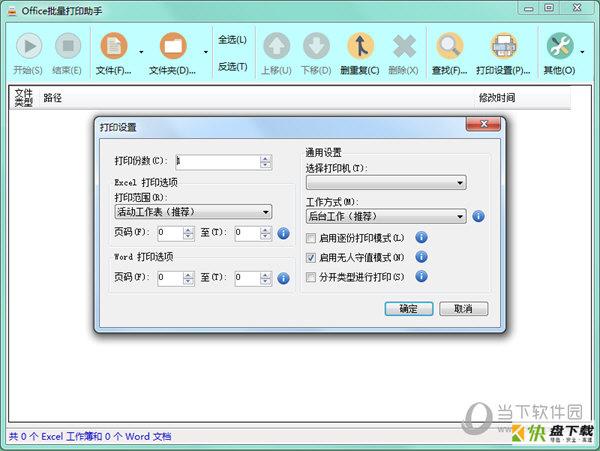Click status text 共 0 个 Excel 工作簿

tap(55, 436)
